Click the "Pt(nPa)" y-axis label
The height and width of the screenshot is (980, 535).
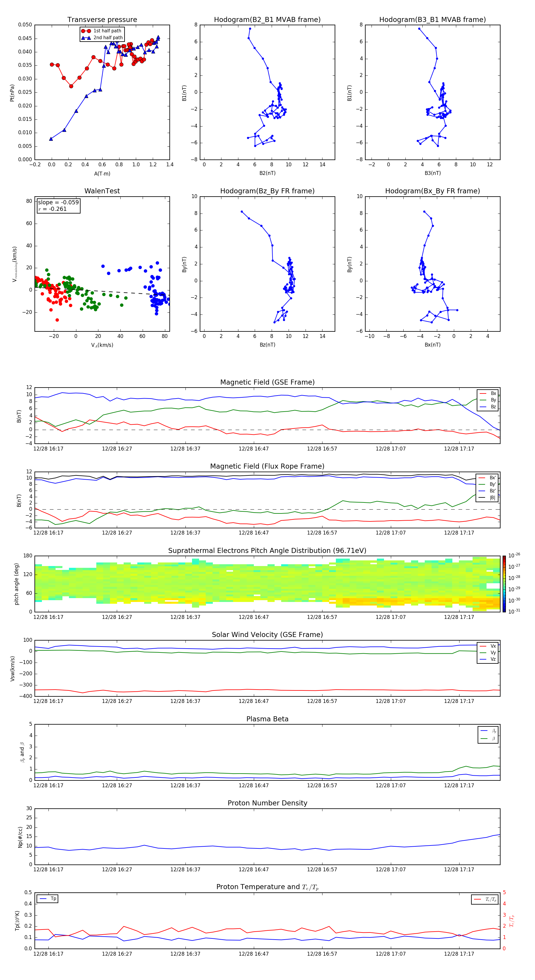(12, 92)
